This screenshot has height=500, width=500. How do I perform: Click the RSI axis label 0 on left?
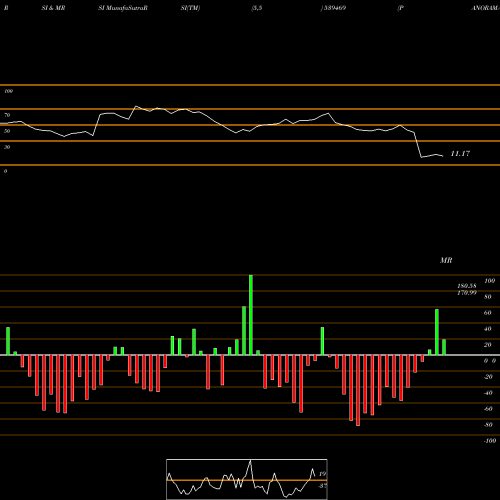(x=5, y=171)
